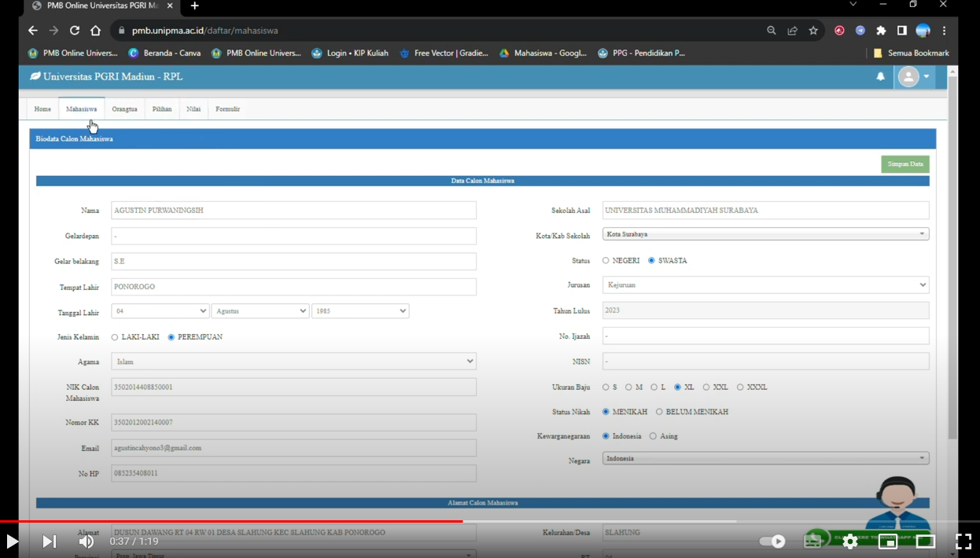Image resolution: width=980 pixels, height=558 pixels.
Task: Open the browser home page icon
Action: click(95, 31)
